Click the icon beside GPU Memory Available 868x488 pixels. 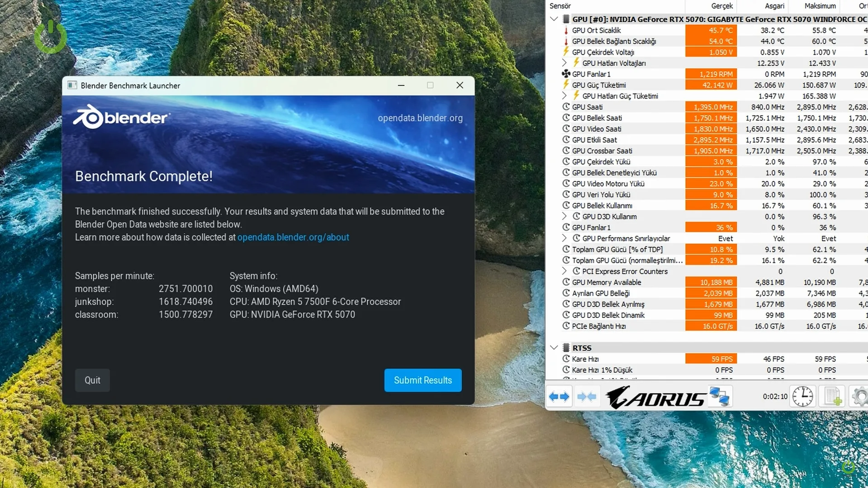tap(566, 282)
